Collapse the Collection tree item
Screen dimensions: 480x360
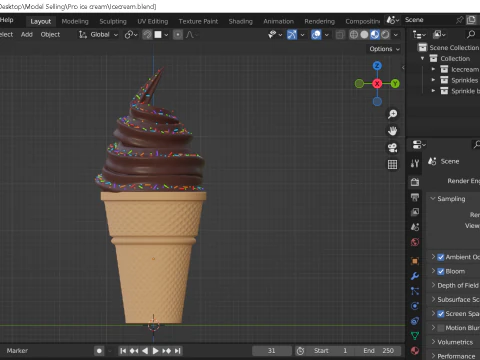tap(422, 58)
